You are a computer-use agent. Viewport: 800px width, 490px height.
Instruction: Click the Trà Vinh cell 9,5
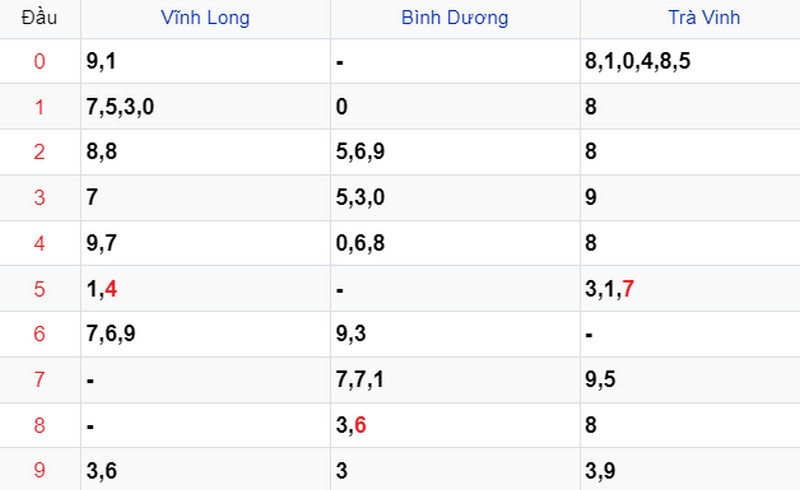(601, 380)
